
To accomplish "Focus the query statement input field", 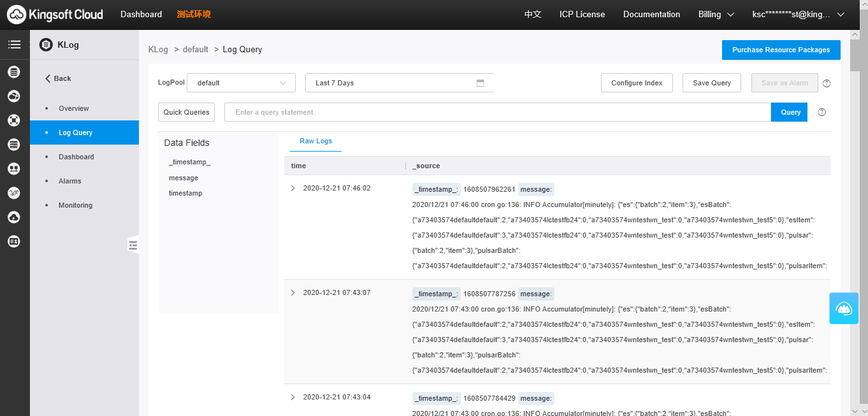I will pyautogui.click(x=498, y=112).
